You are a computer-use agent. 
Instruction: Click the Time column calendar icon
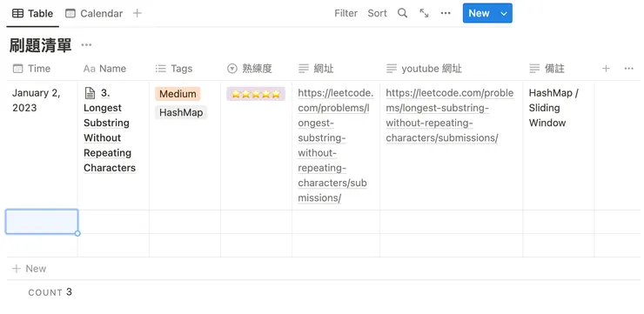(17, 69)
